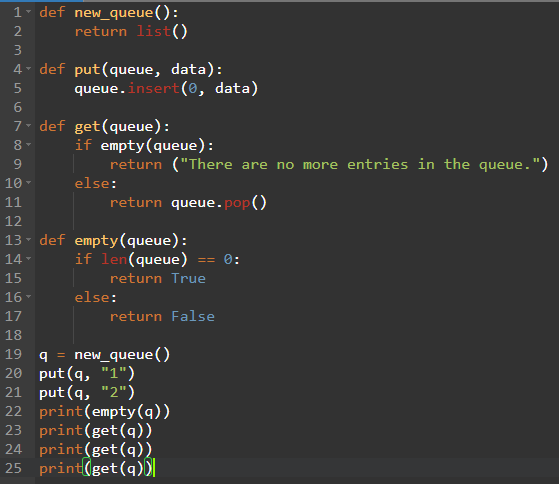Select line number 19 in gutter
559x484 pixels.
[x=14, y=354]
